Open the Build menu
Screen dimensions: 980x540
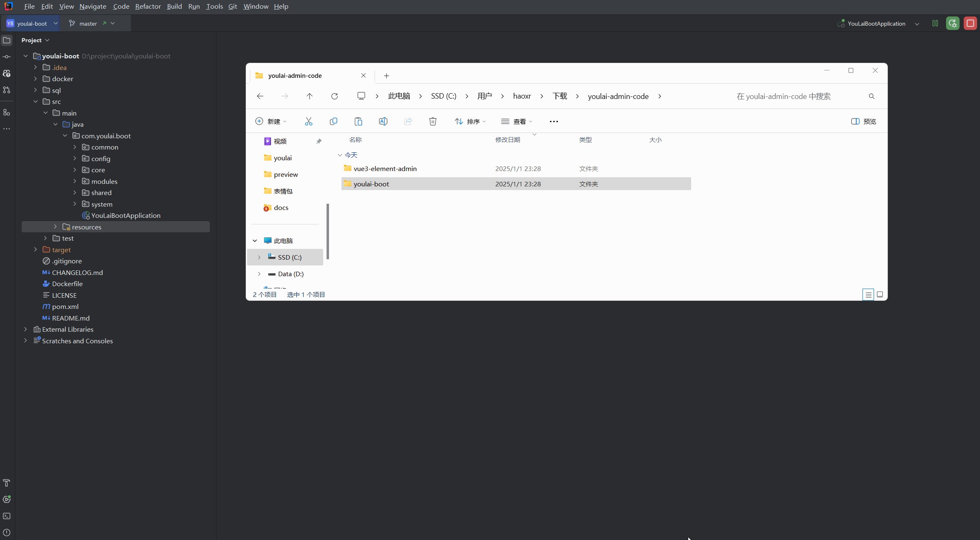point(174,7)
